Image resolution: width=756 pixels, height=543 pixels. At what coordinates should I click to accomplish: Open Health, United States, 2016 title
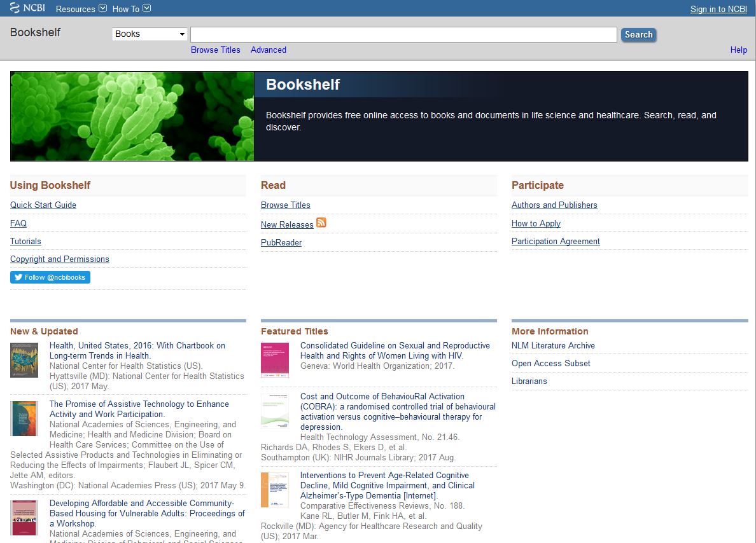(137, 350)
